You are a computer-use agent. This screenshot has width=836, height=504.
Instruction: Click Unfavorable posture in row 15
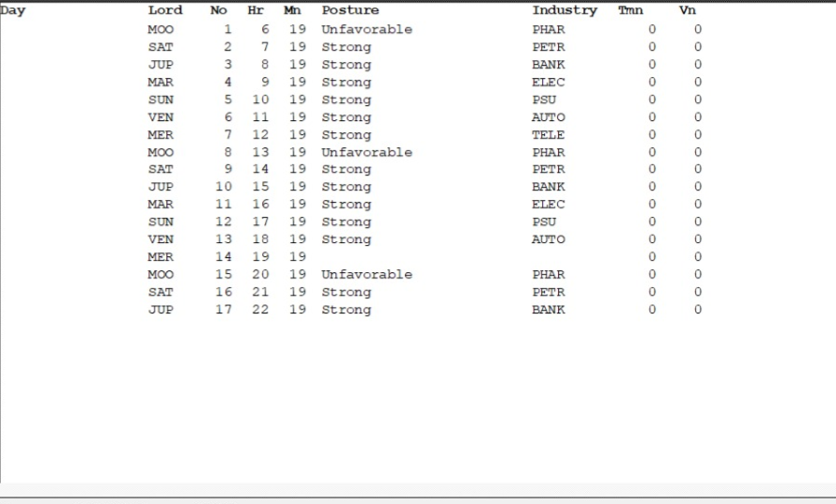coord(367,274)
